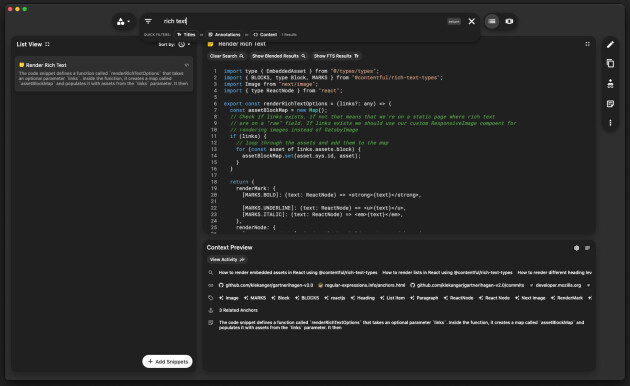Toggle the Content quick filter

(x=265, y=35)
